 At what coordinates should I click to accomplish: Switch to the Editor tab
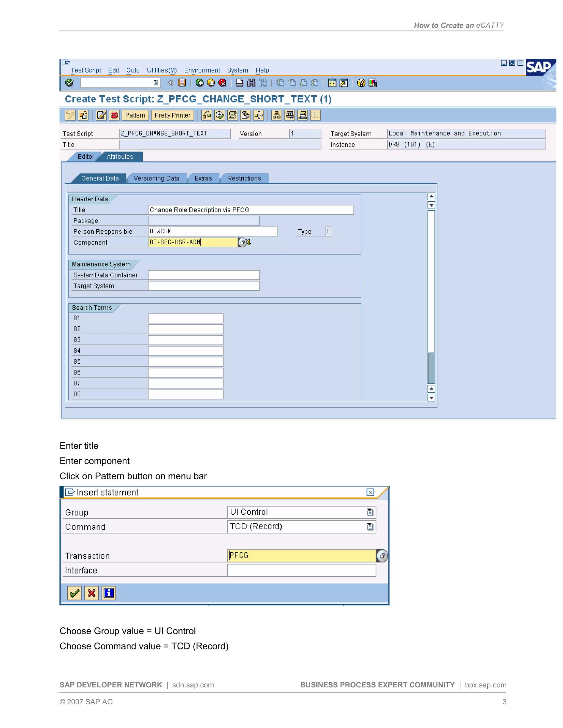(86, 157)
